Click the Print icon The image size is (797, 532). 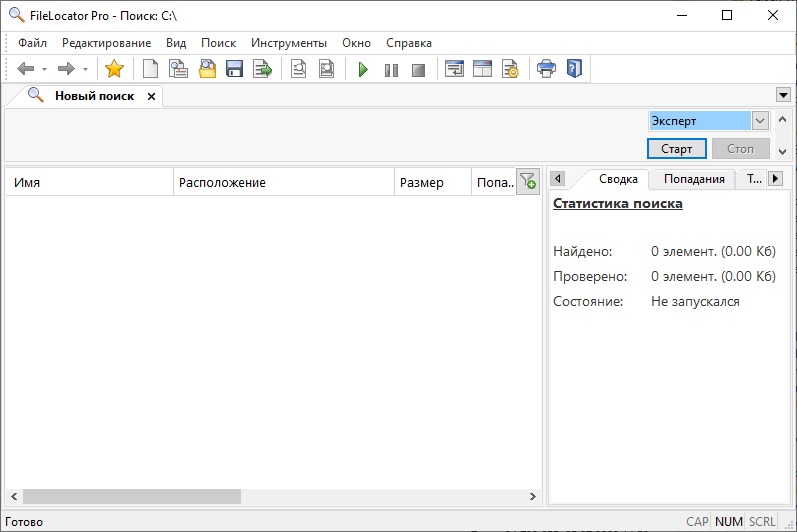pos(546,69)
